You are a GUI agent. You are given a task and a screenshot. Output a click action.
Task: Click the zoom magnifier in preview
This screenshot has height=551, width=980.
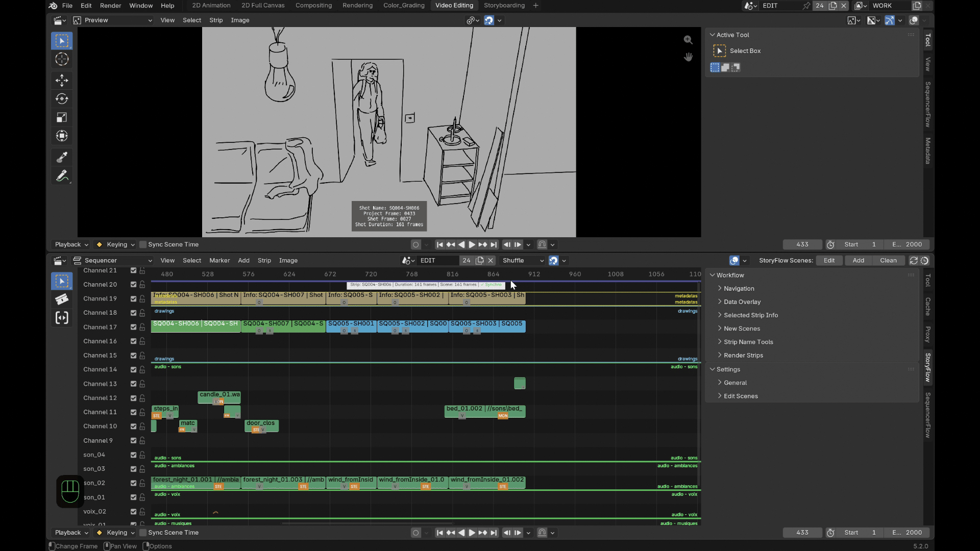688,40
